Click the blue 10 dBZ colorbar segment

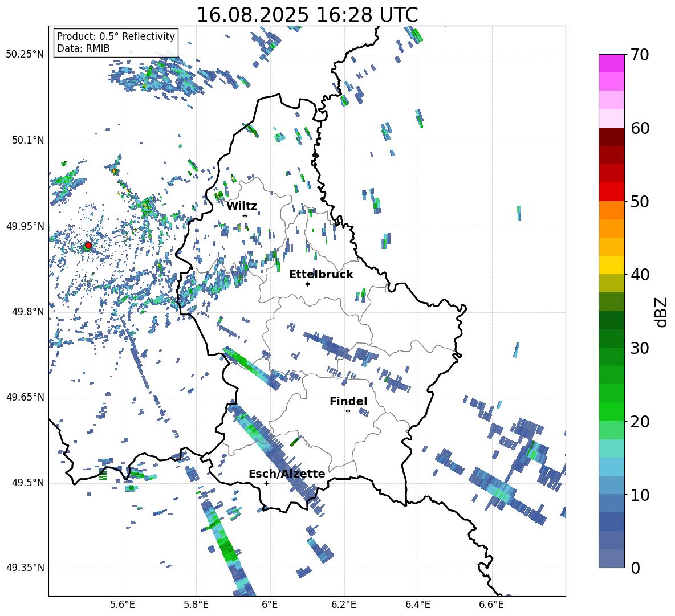point(611,503)
